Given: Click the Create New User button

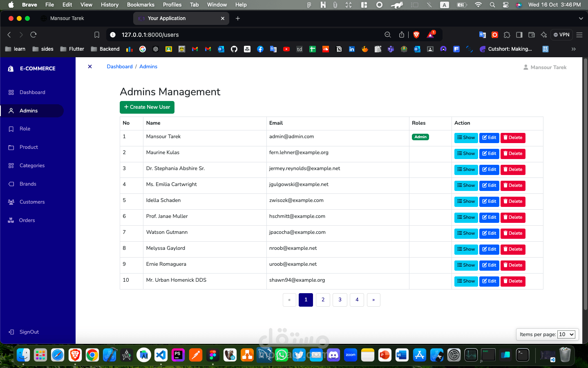Looking at the screenshot, I should pos(147,107).
